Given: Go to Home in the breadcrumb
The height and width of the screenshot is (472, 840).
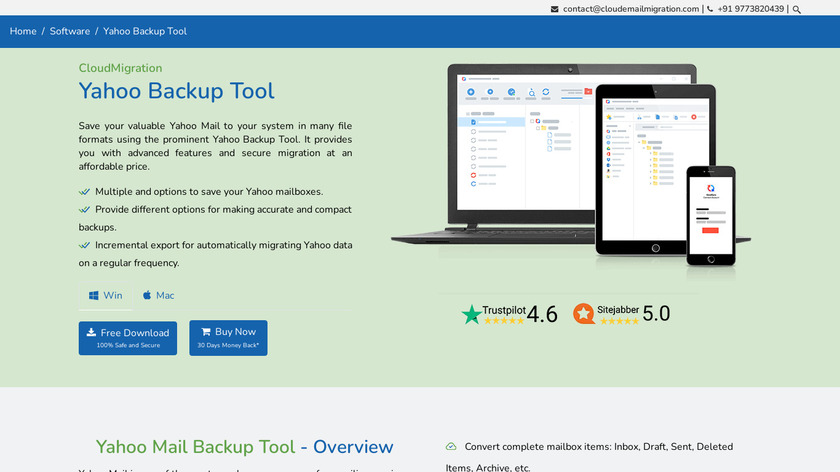Looking at the screenshot, I should coord(23,31).
